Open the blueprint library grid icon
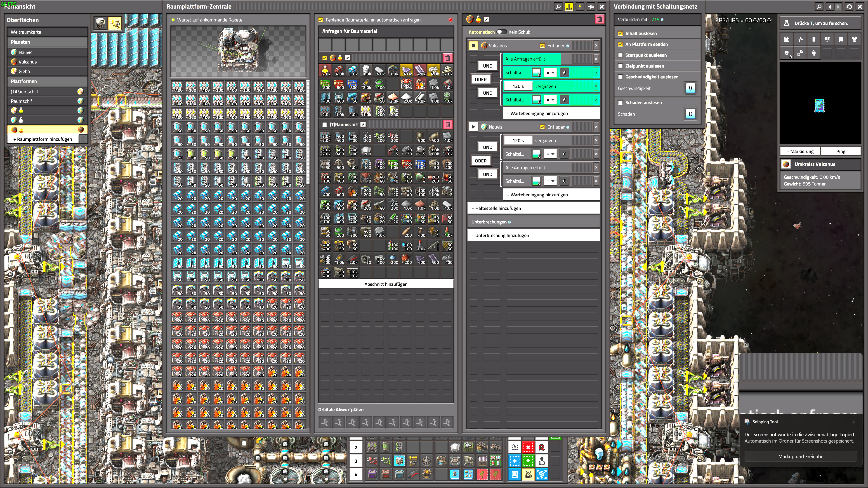Viewport: 868px width, 488px height. coord(787,39)
